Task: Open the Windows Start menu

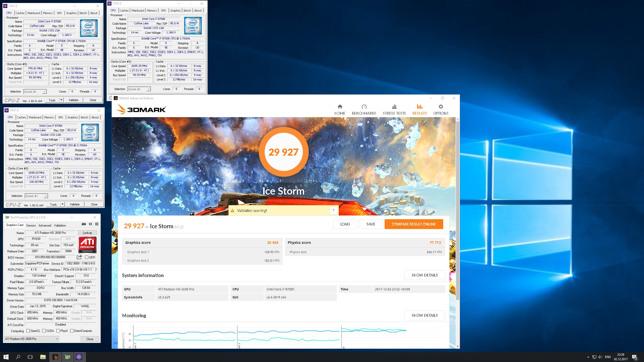Action: tap(6, 357)
